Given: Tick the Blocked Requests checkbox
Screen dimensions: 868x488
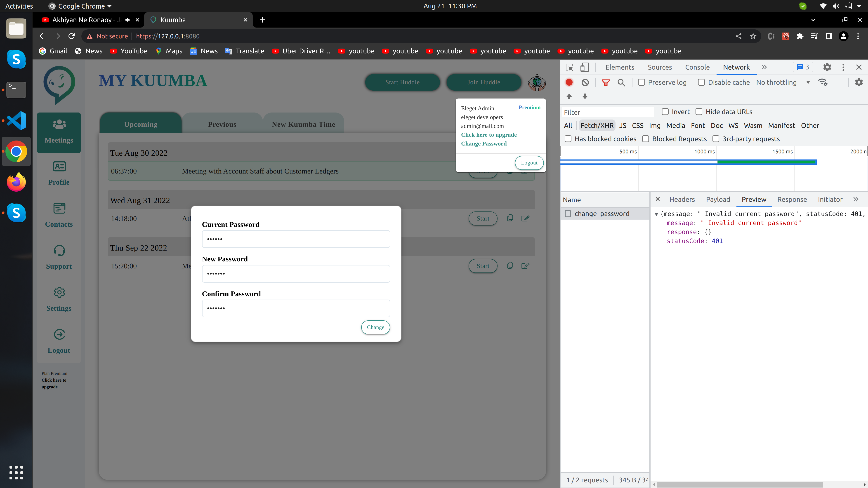Looking at the screenshot, I should [x=646, y=139].
